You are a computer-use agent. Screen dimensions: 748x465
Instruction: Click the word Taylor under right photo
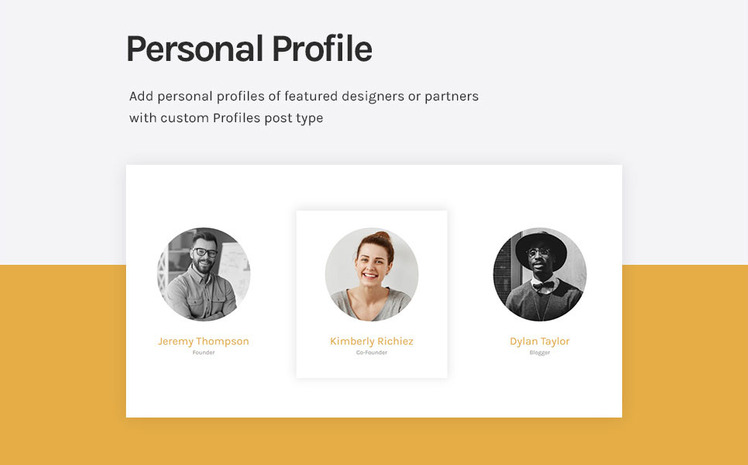tap(555, 341)
